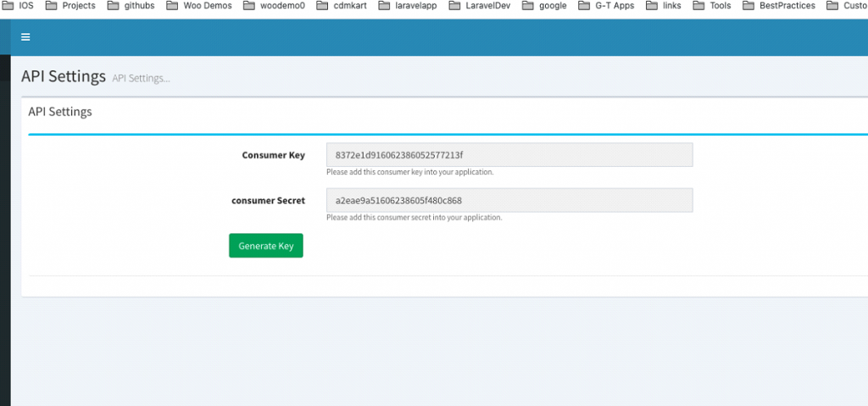Open the google bookmarks folder

[545, 6]
